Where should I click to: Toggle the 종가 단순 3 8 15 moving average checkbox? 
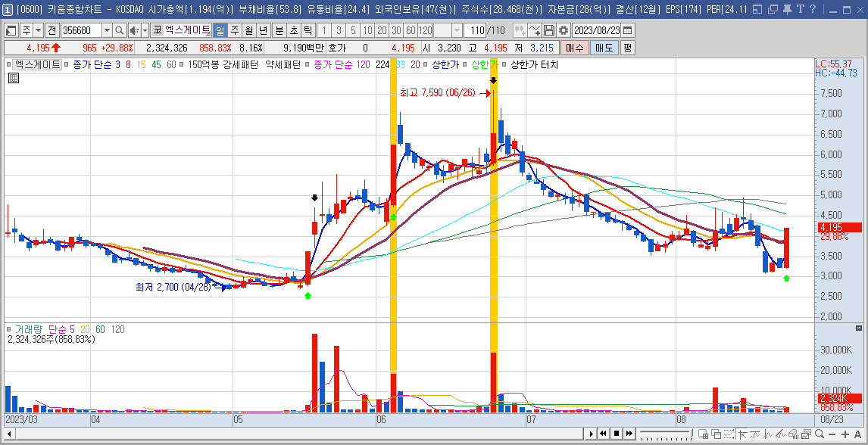pyautogui.click(x=67, y=64)
